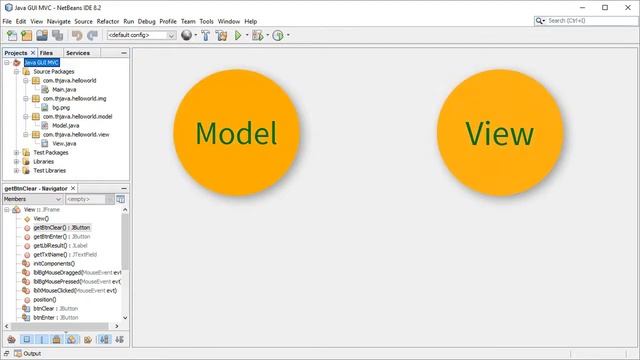The width and height of the screenshot is (640, 360).
Task: Collapse the Source Packages node
Action: 16,71
